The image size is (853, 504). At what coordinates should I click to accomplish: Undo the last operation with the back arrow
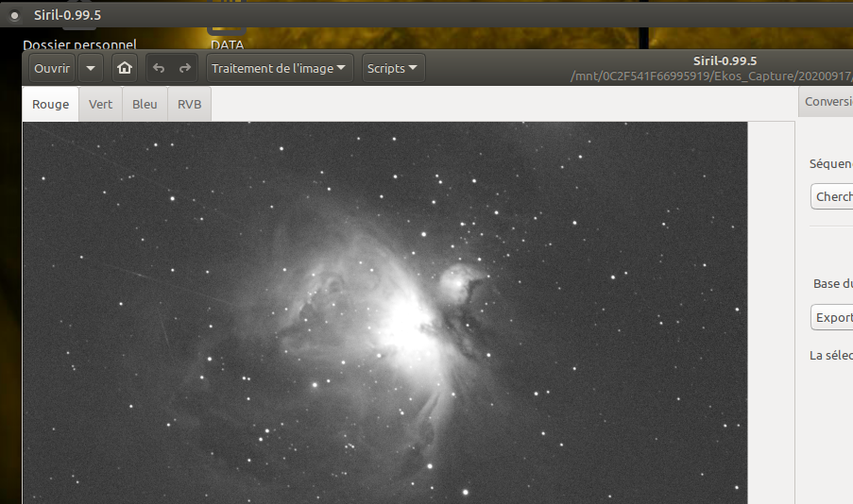pos(159,69)
